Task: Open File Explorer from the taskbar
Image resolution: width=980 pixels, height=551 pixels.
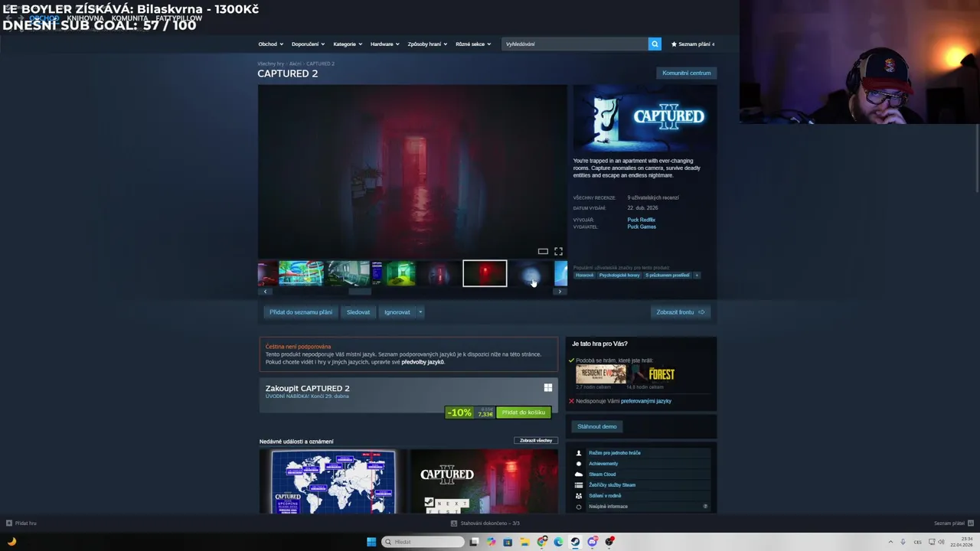Action: point(525,542)
